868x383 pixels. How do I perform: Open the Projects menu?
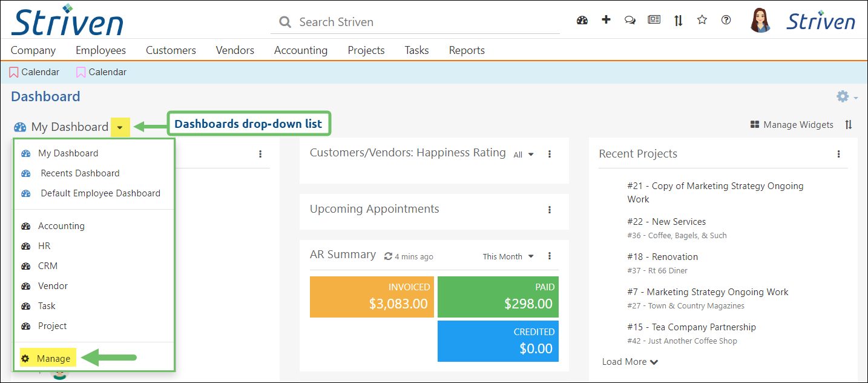[x=366, y=50]
